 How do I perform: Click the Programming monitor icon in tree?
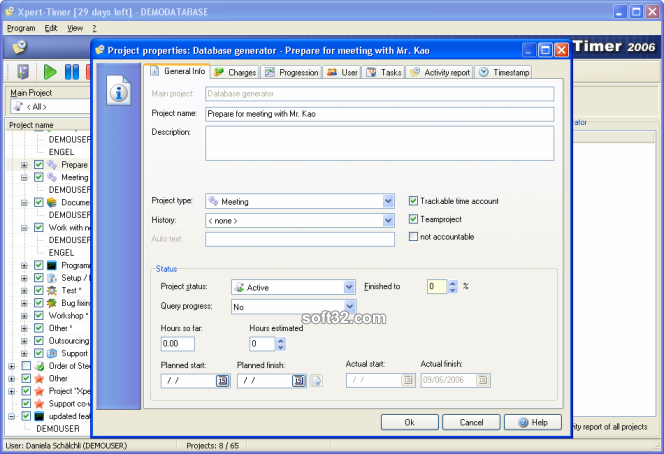tap(52, 265)
